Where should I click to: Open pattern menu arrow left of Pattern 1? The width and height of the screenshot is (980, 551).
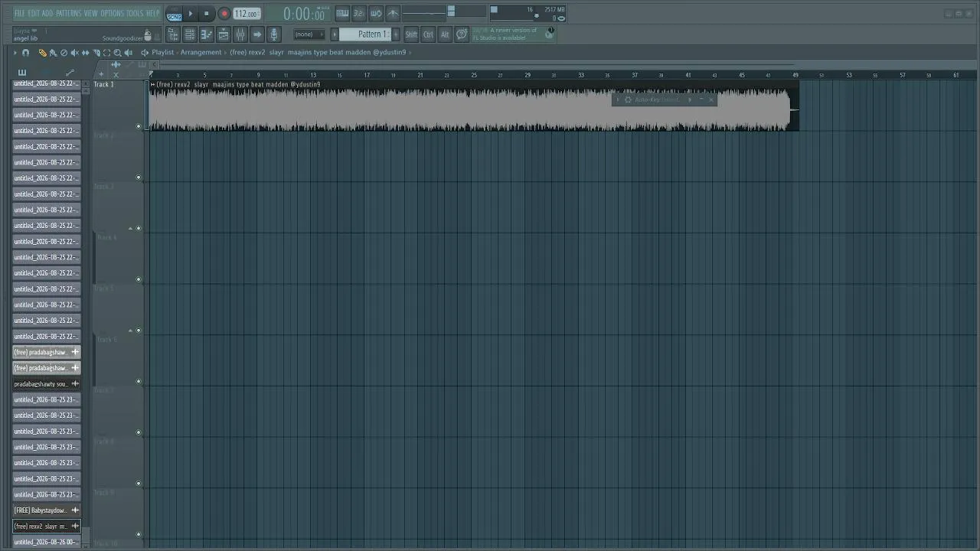[x=335, y=34]
